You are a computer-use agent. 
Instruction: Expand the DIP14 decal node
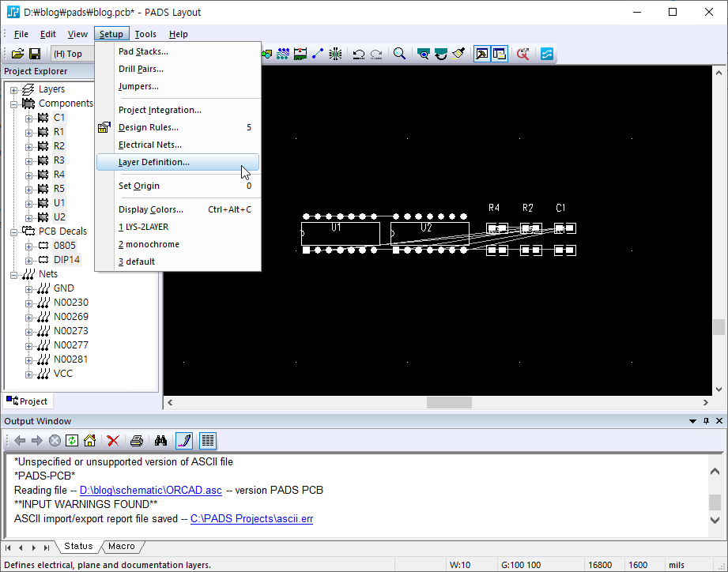[x=28, y=261]
